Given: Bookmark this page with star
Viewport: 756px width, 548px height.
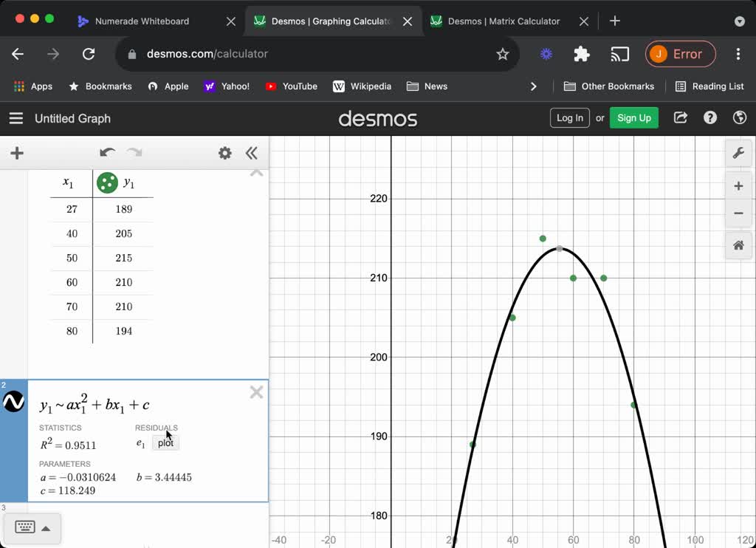Looking at the screenshot, I should pyautogui.click(x=502, y=54).
